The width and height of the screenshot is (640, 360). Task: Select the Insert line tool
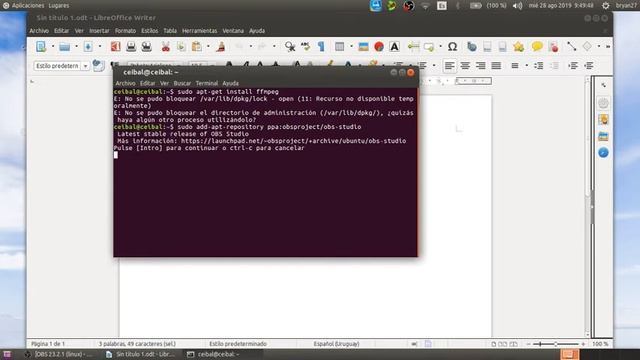pos(571,47)
